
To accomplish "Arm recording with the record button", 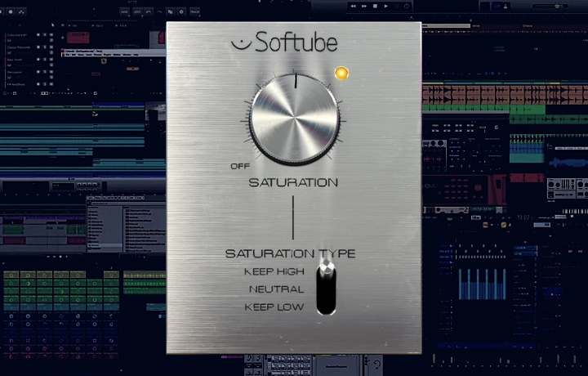I will (396, 6).
